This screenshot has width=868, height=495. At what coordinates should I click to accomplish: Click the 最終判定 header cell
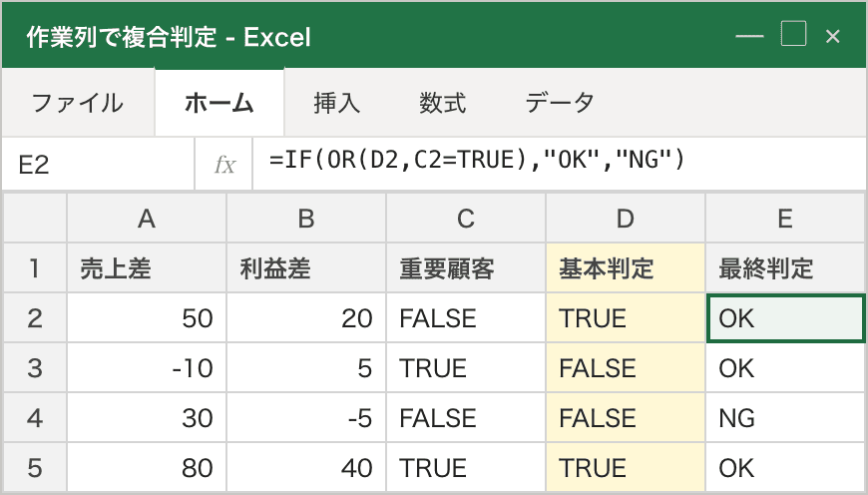pyautogui.click(x=785, y=268)
